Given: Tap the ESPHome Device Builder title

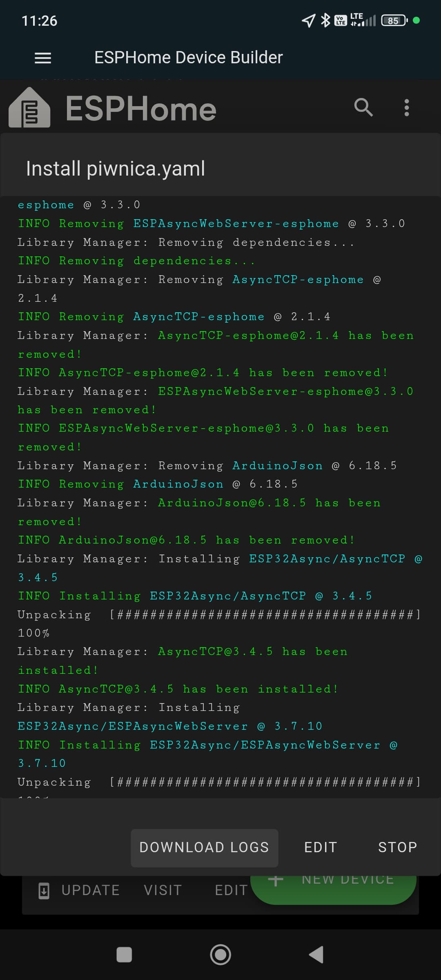Looking at the screenshot, I should (189, 58).
